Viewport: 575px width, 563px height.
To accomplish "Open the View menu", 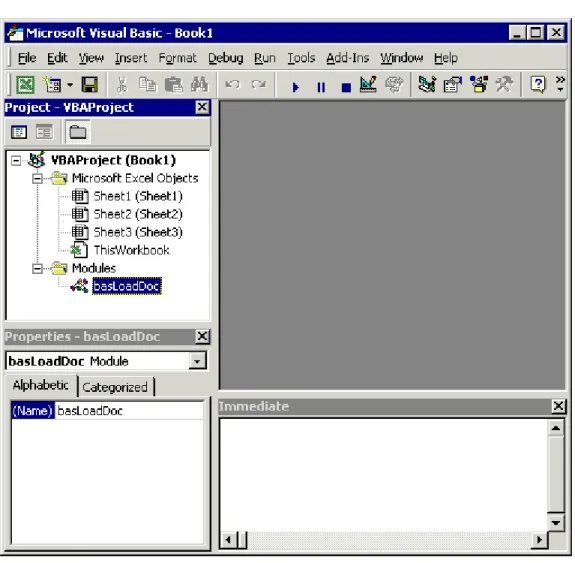I will (91, 58).
